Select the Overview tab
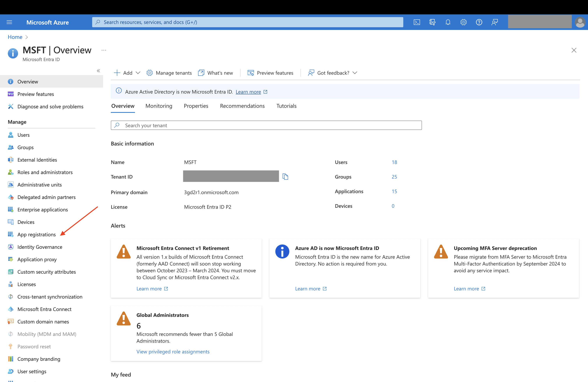 click(x=123, y=106)
